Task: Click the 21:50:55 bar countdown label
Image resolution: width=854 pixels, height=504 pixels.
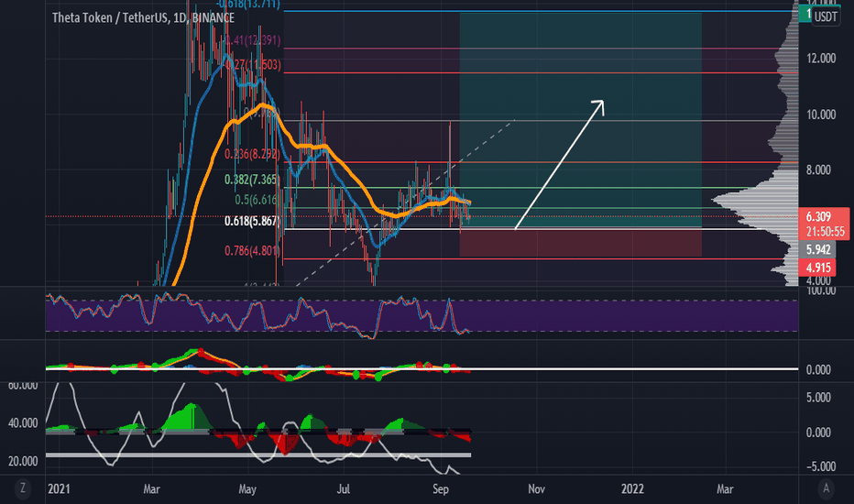Action: coord(825,232)
